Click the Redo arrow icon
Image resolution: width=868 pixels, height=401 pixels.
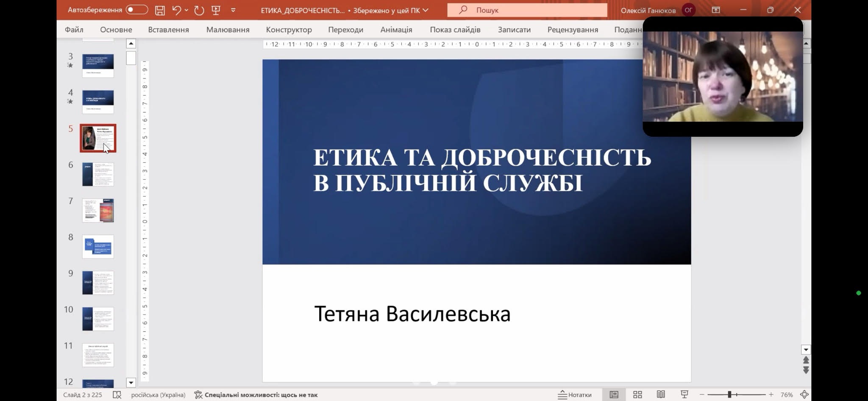[199, 10]
